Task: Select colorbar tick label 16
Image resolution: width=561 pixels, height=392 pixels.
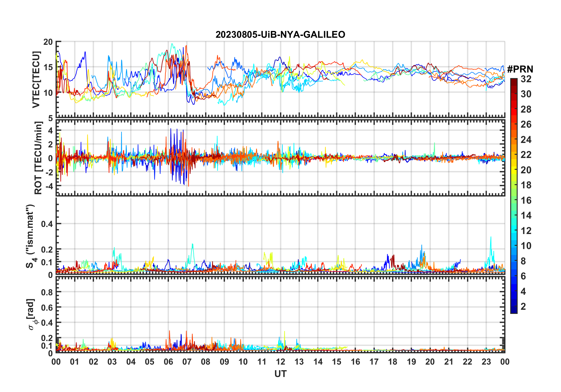Action: pos(526,200)
